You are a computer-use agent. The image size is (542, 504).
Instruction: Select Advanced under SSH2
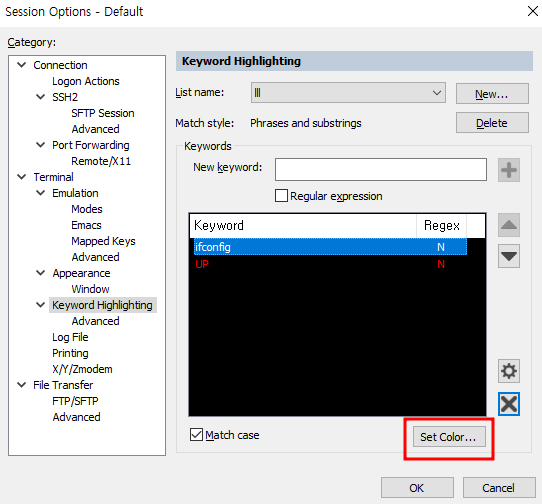[x=95, y=129]
